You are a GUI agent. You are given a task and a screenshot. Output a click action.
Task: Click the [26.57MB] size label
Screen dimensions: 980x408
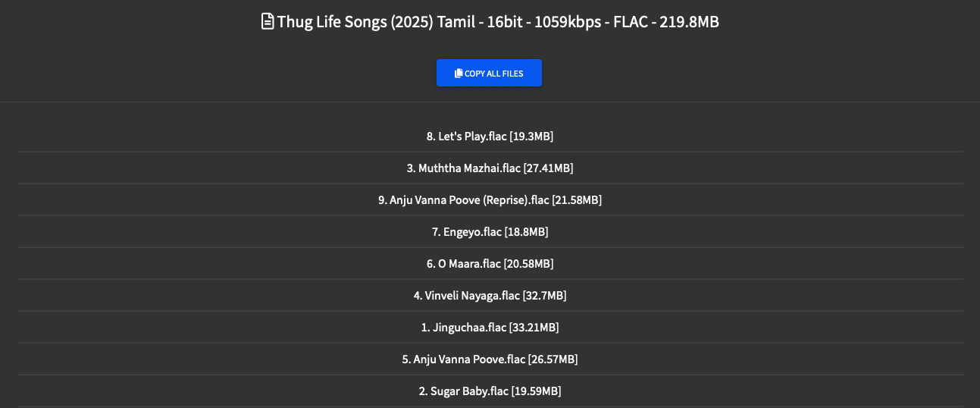pyautogui.click(x=553, y=359)
